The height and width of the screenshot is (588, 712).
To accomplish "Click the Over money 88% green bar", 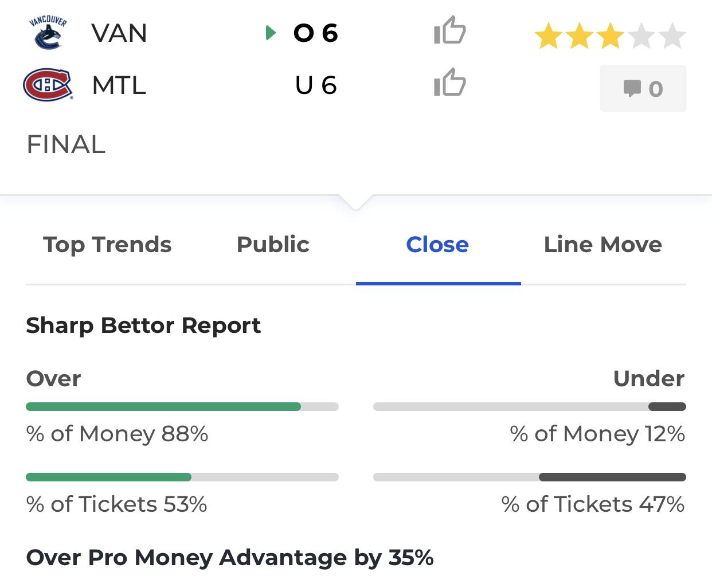I will pyautogui.click(x=163, y=407).
